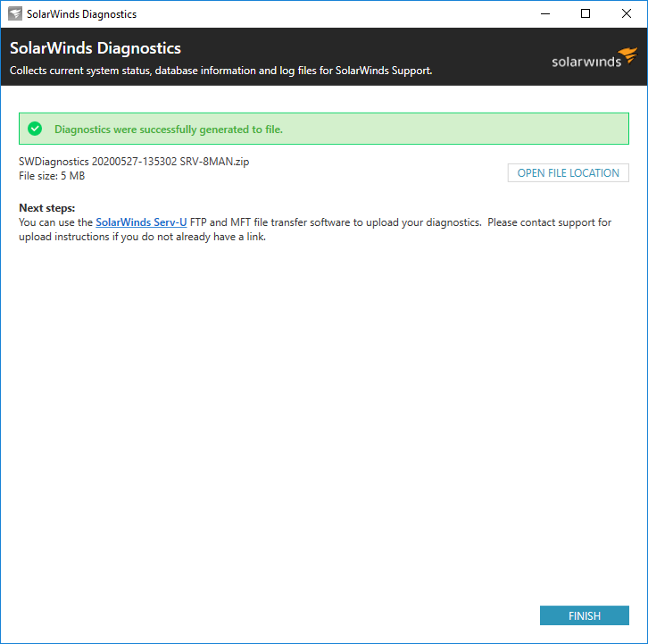Follow the SolarWinds Serv-U link
Image resolution: width=648 pixels, height=644 pixels.
(141, 222)
